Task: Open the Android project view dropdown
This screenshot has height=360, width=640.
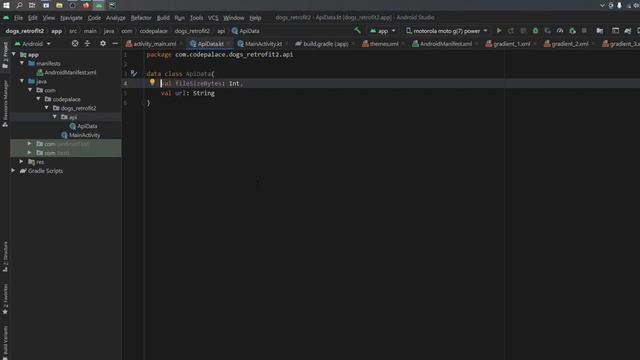Action: 33,44
